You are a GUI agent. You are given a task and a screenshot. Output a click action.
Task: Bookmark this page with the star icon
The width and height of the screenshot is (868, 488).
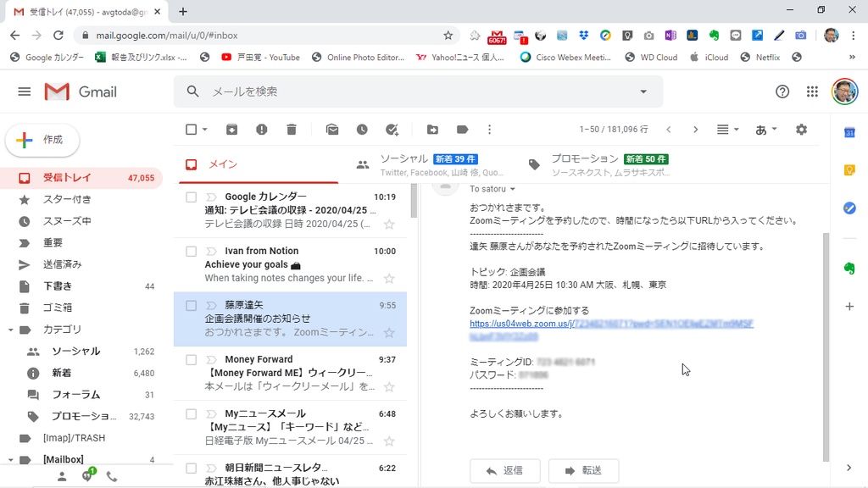(448, 36)
